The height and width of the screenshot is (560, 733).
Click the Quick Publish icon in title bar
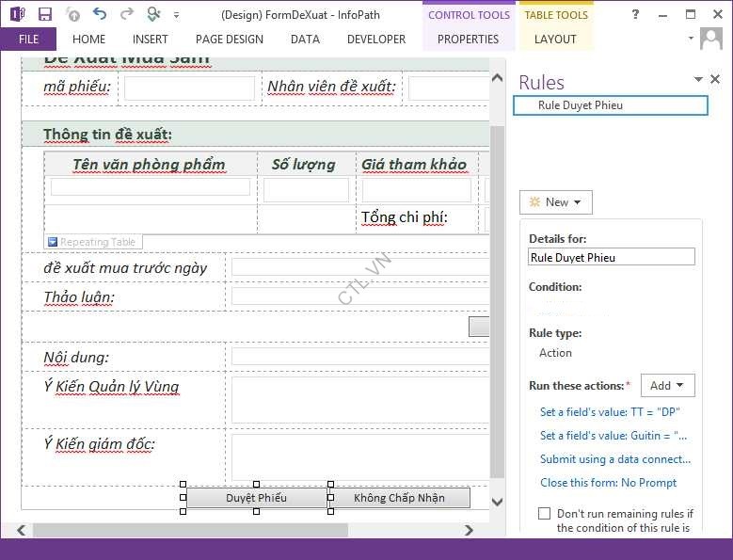pos(73,14)
